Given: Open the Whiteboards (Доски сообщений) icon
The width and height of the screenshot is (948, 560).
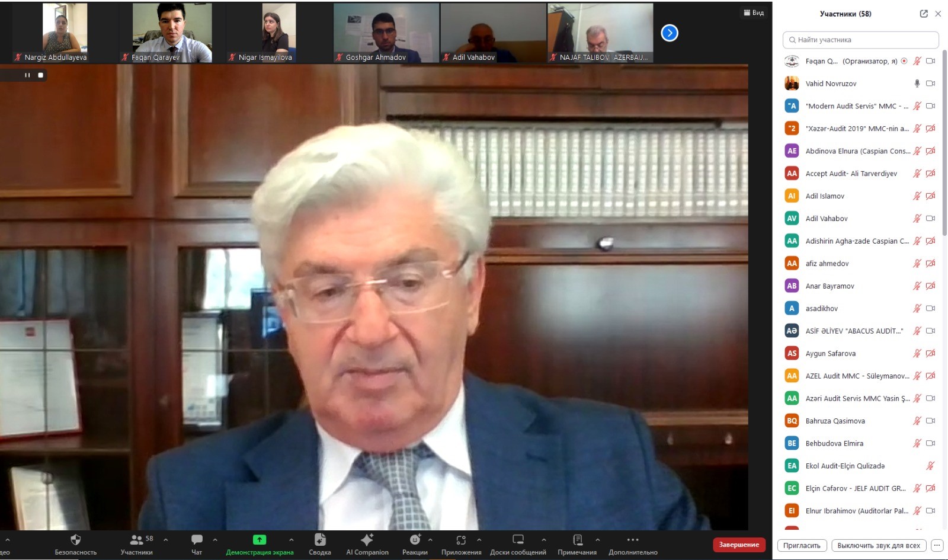Looking at the screenshot, I should click(x=518, y=540).
